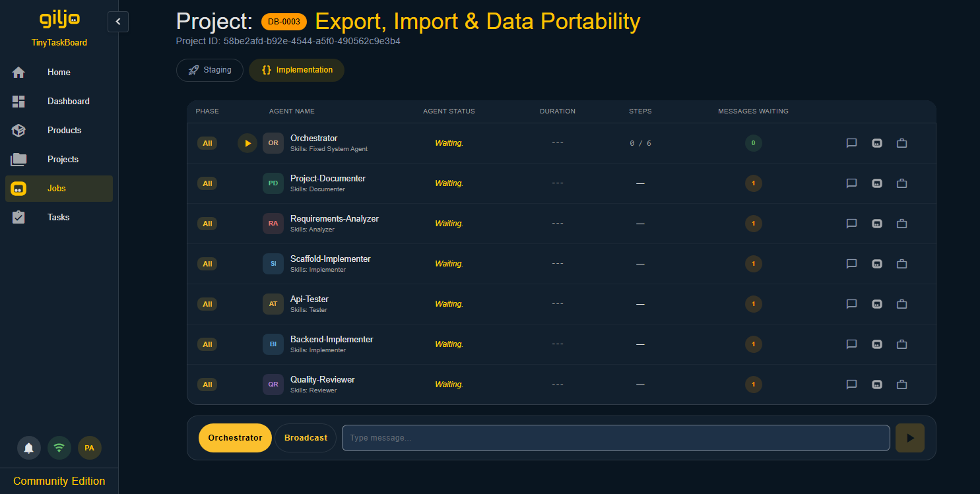Image resolution: width=980 pixels, height=494 pixels.
Task: Click briefcase icon for Quality-Reviewer
Action: point(902,385)
